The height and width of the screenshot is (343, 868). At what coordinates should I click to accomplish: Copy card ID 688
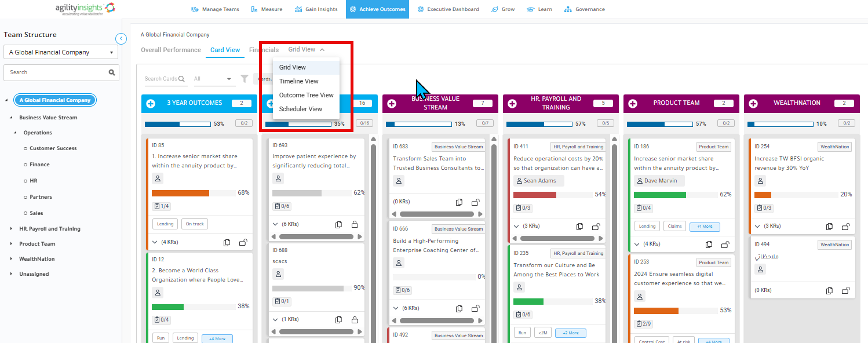tap(338, 320)
